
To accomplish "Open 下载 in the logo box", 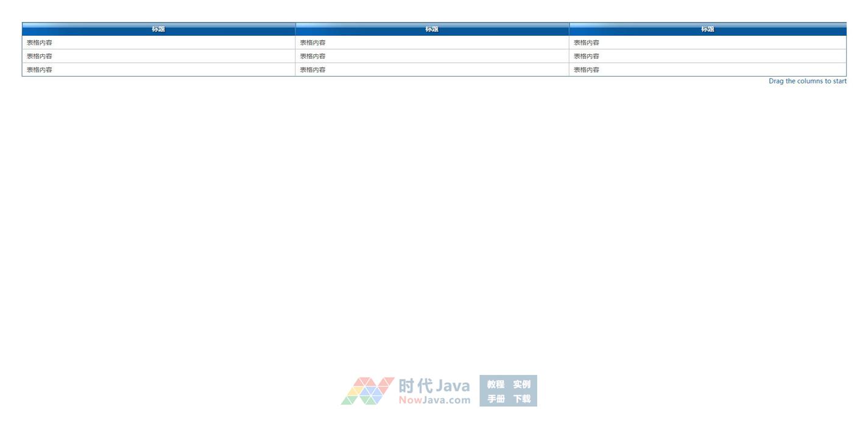I will 521,399.
